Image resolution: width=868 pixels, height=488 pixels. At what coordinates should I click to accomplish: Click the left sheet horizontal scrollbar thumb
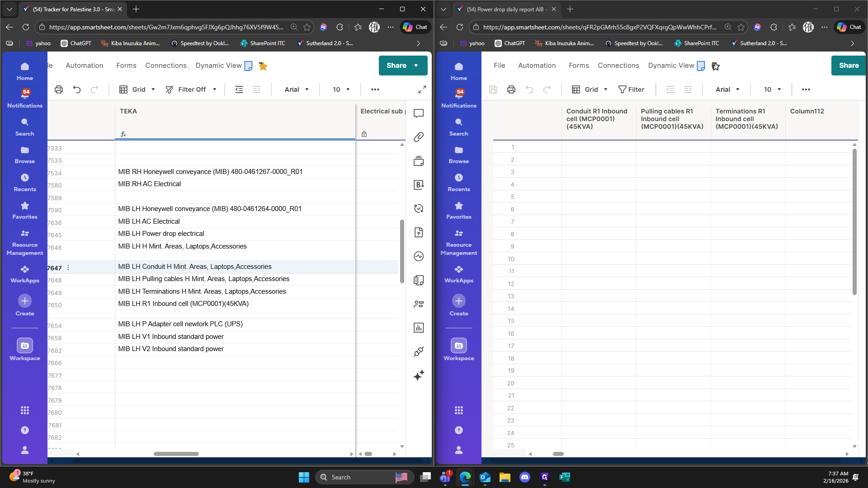pos(176,454)
